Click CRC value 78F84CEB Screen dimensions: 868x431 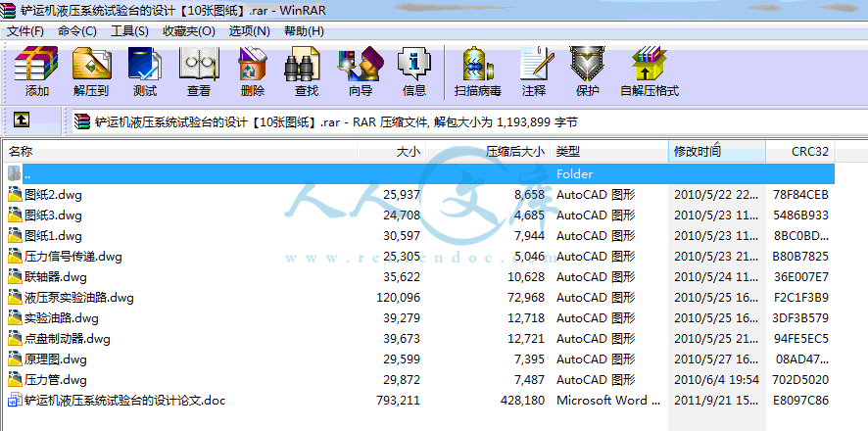(801, 195)
